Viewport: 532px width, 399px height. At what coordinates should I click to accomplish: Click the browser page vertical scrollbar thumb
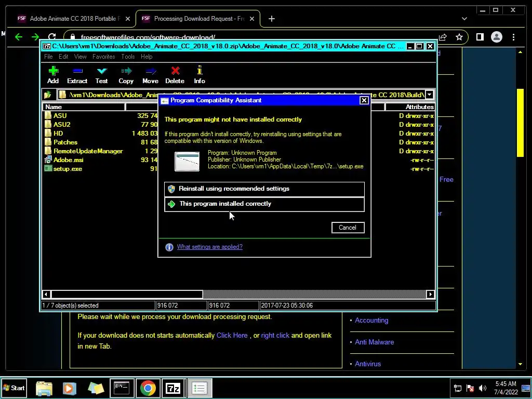pos(520,123)
